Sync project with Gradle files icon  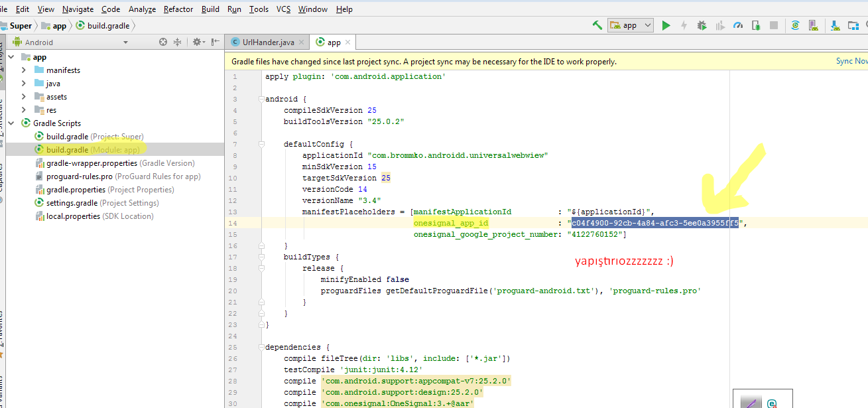(795, 25)
